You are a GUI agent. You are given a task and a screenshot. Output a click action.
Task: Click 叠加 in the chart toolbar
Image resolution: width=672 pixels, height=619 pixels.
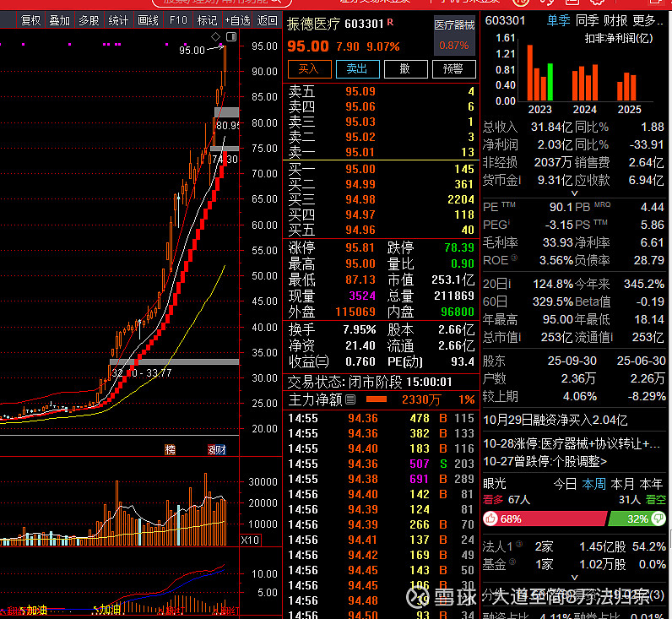(60, 20)
